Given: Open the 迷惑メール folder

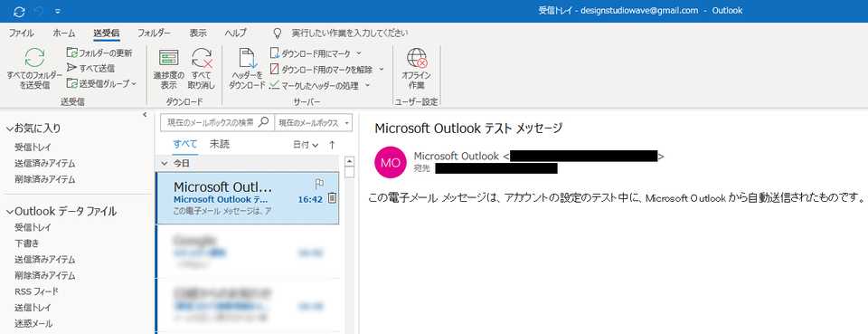Looking at the screenshot, I should click(33, 323).
